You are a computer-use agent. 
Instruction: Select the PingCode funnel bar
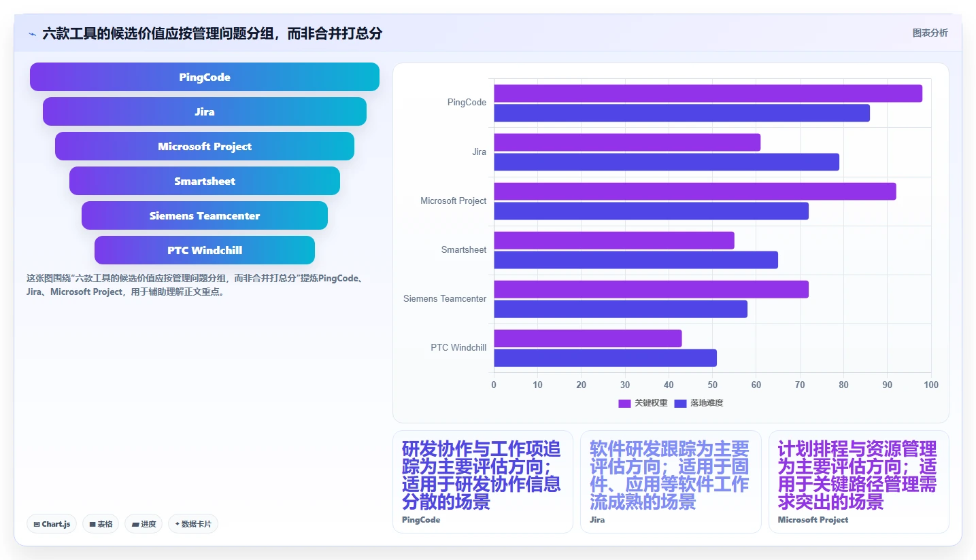(x=205, y=77)
